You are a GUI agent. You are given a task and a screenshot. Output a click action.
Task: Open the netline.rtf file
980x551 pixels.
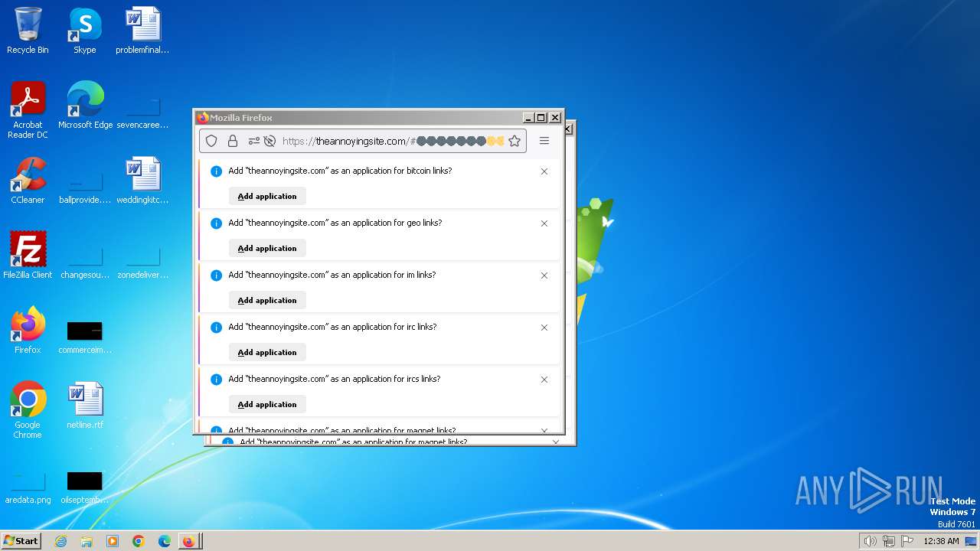(x=85, y=406)
